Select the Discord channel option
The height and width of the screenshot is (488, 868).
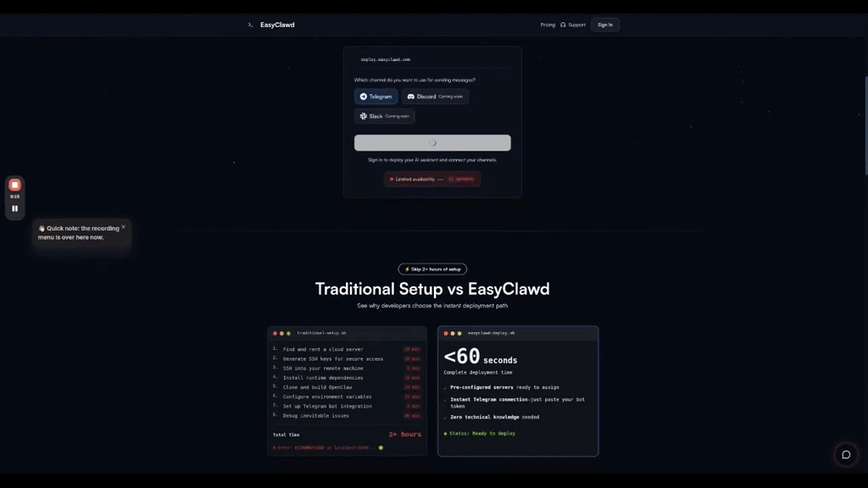pos(435,97)
